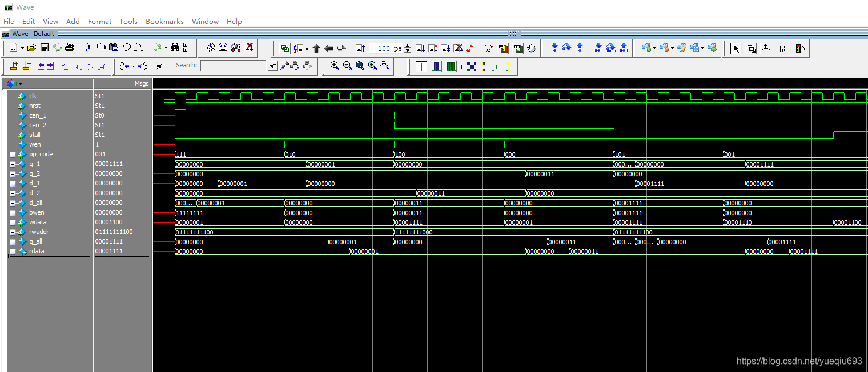
Task: Click the Save floppy disk icon
Action: tap(45, 48)
